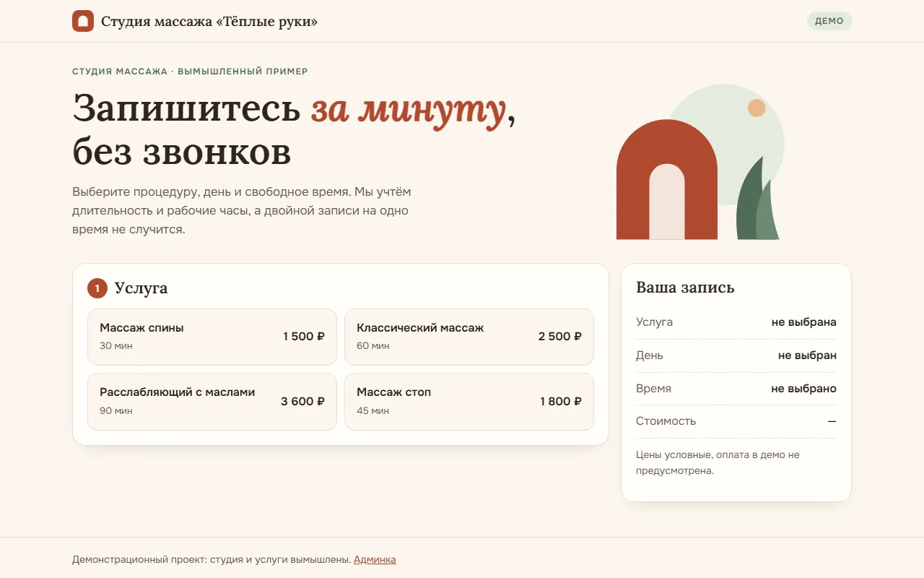Click the Время row label in summary
This screenshot has width=924, height=578.
(x=654, y=389)
